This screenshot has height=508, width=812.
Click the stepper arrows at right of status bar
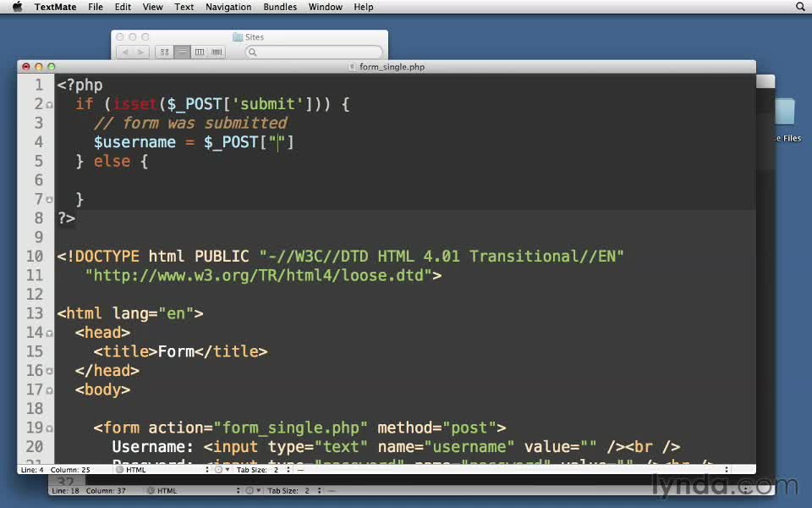point(727,470)
